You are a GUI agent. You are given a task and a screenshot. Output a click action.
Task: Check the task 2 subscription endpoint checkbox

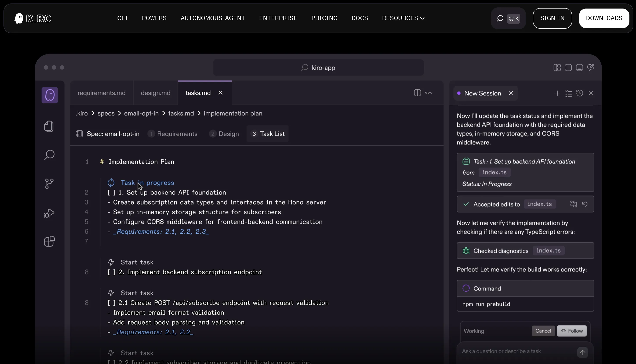[111, 272]
